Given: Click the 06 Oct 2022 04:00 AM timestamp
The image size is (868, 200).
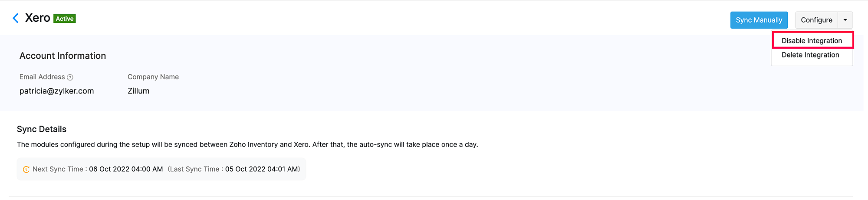Looking at the screenshot, I should click(x=126, y=169).
